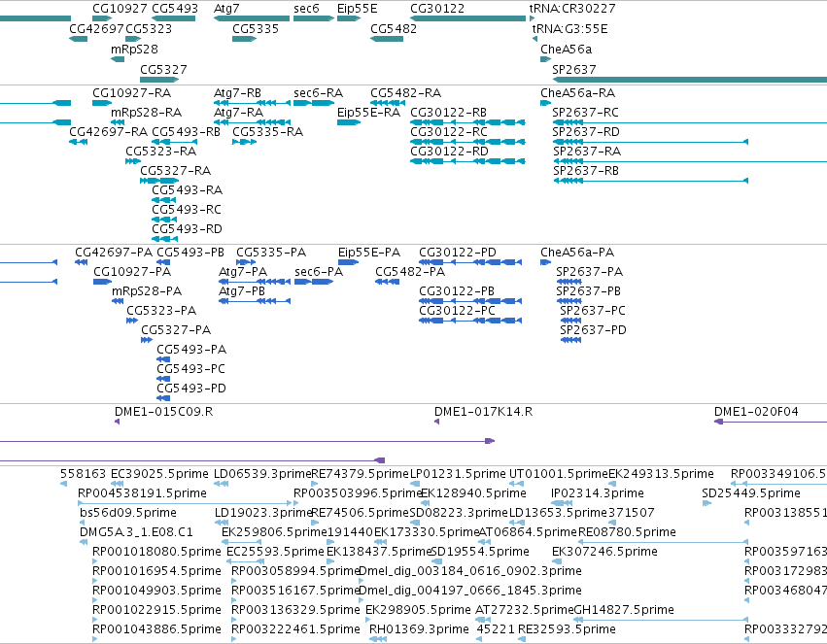Viewport: 827px width, 644px height.
Task: Select protein CG30122-PD label
Action: click(458, 253)
